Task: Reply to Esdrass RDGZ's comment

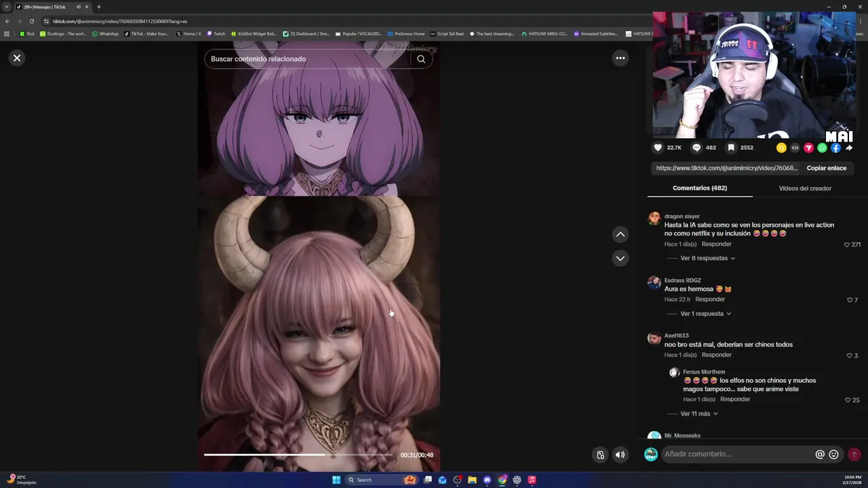Action: pyautogui.click(x=710, y=300)
